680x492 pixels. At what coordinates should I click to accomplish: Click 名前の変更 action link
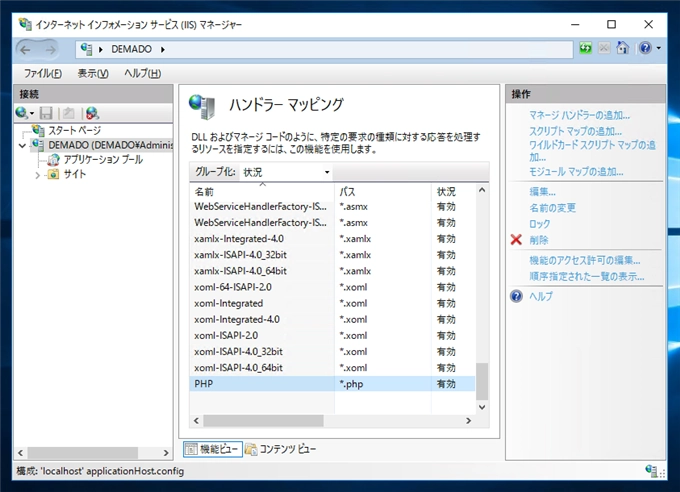[x=552, y=208]
